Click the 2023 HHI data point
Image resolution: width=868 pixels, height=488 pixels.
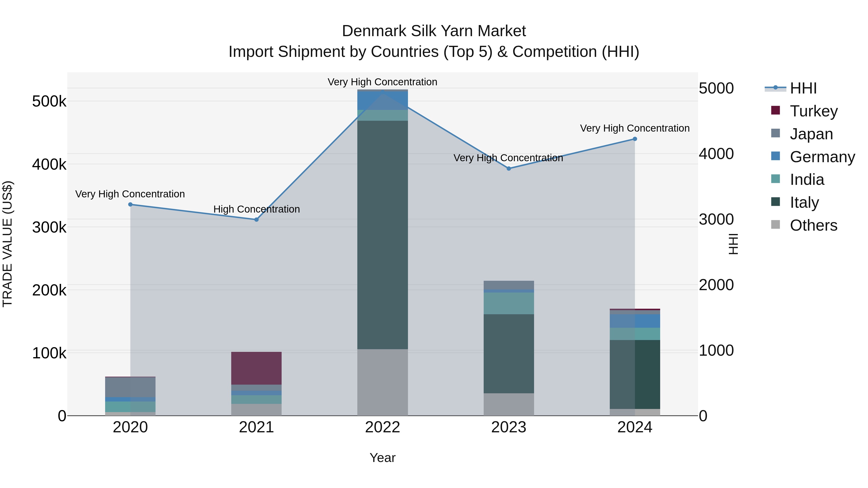(509, 168)
